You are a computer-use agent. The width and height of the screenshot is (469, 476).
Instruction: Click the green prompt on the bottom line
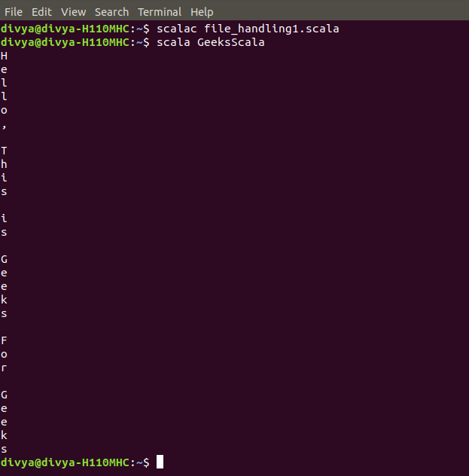(75, 462)
